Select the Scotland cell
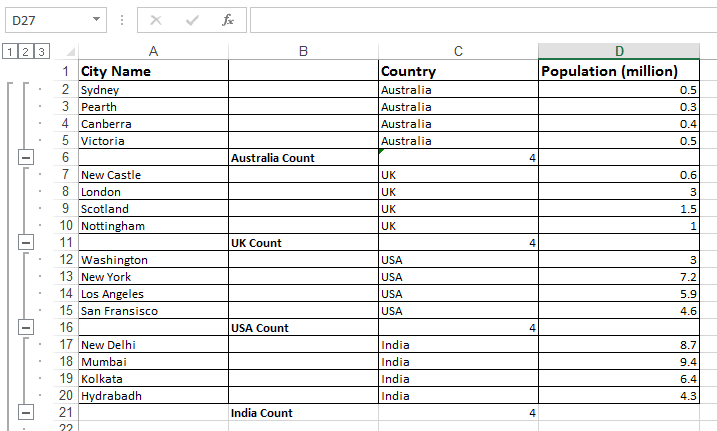The width and height of the screenshot is (717, 431). pos(154,208)
